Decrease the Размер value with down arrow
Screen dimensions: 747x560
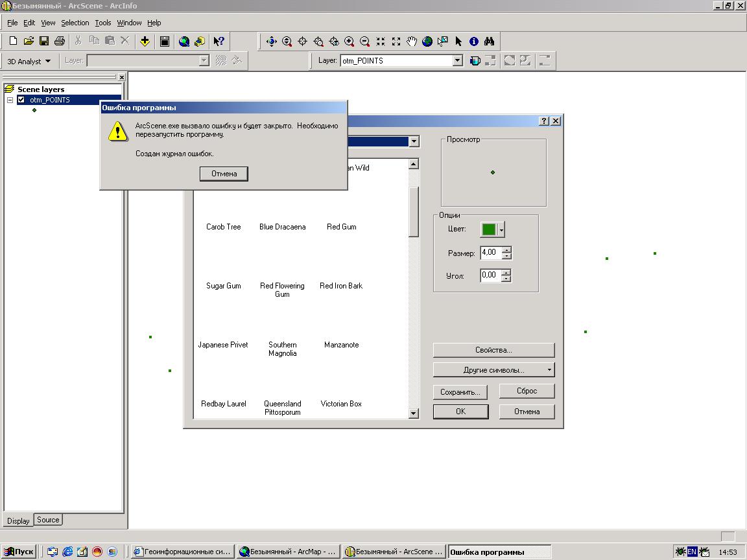[507, 256]
